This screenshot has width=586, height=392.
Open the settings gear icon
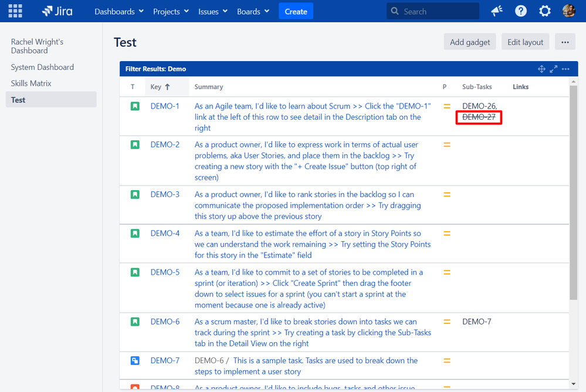click(545, 11)
